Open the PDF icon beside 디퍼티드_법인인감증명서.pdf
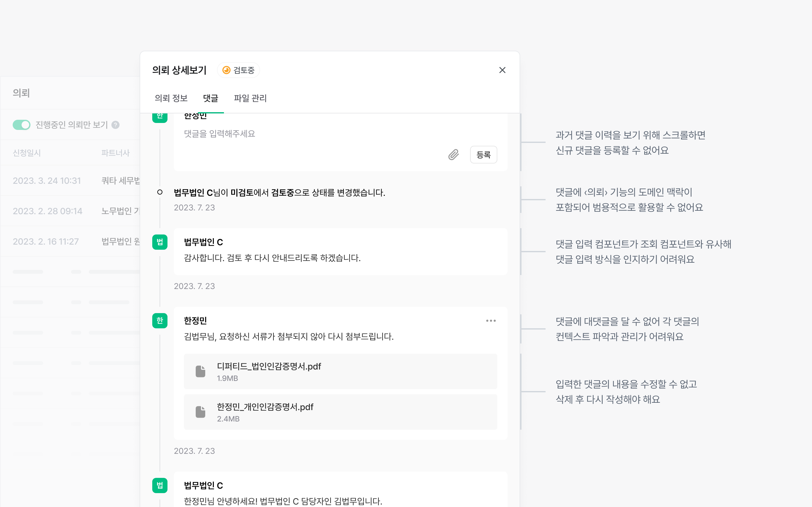This screenshot has height=507, width=812. pyautogui.click(x=200, y=371)
